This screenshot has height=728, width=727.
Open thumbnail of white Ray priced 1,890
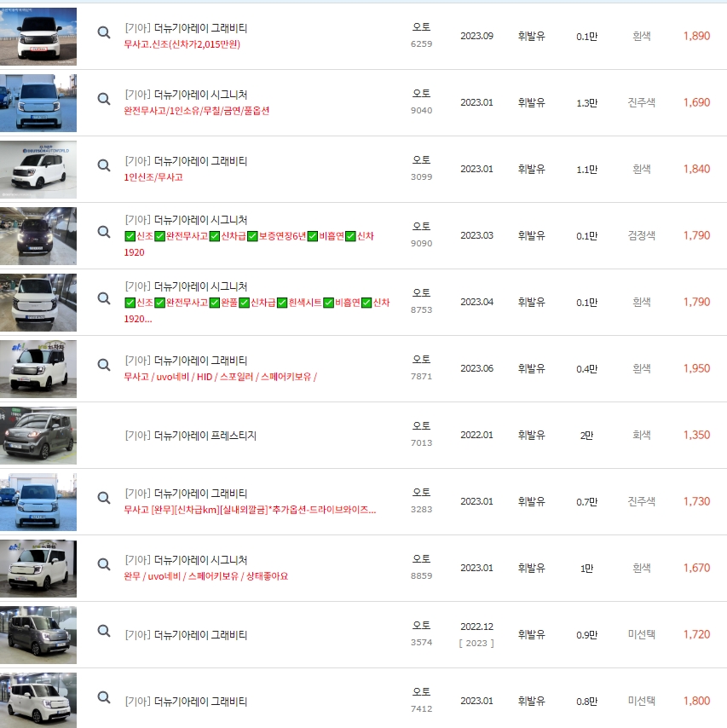38,36
